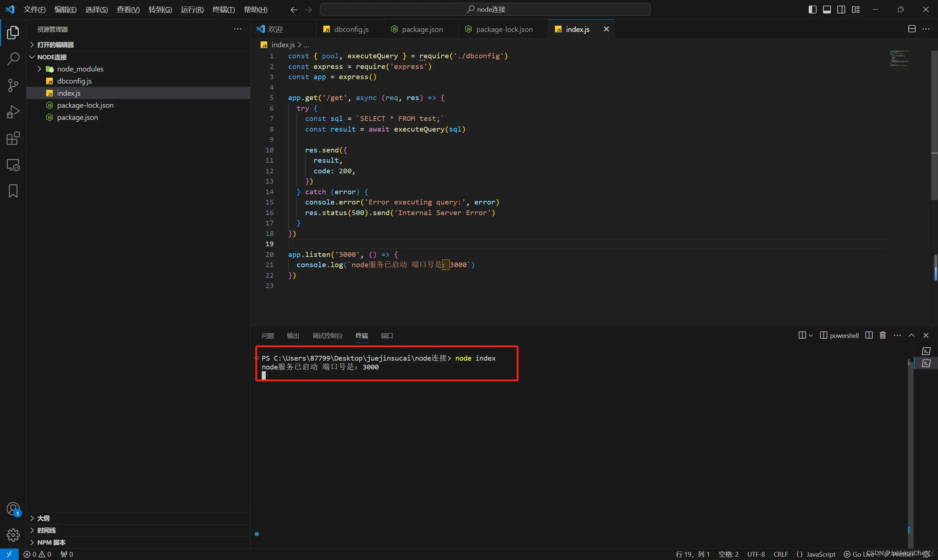Viewport: 938px width, 560px height.
Task: Open the new terminal launch profile dropdown
Action: tap(810, 335)
